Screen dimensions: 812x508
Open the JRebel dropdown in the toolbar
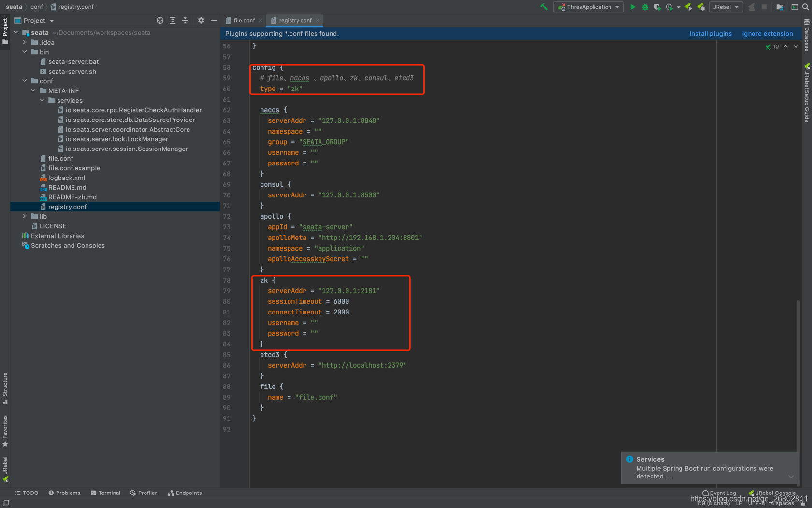tap(725, 7)
